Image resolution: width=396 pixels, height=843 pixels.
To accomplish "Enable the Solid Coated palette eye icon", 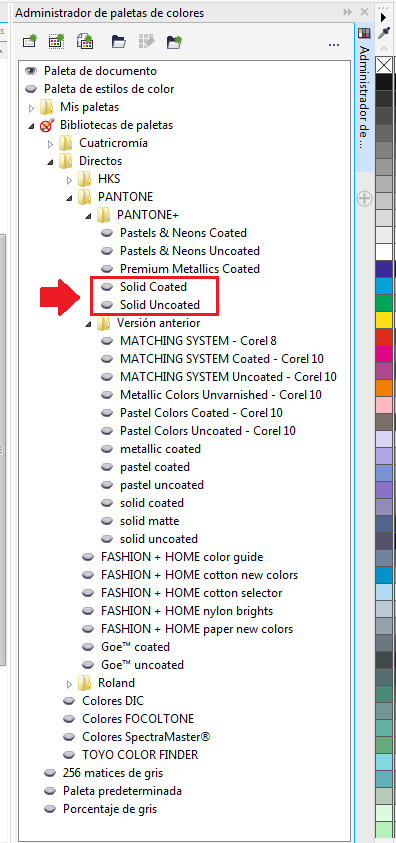I will pos(107,287).
